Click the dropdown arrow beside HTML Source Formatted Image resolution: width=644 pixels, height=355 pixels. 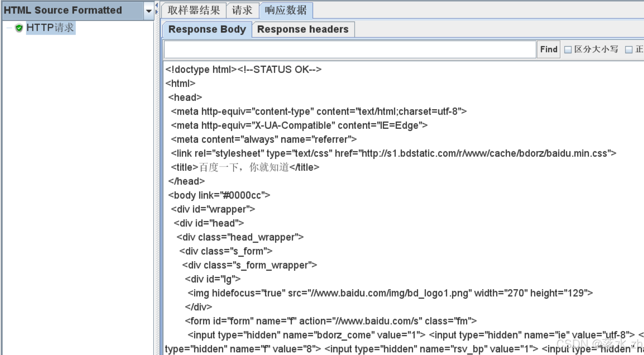coord(149,11)
